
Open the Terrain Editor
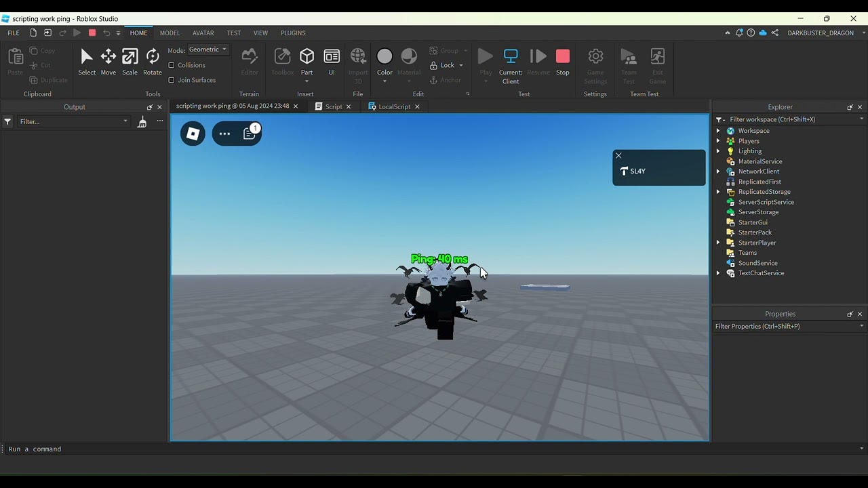pos(250,62)
